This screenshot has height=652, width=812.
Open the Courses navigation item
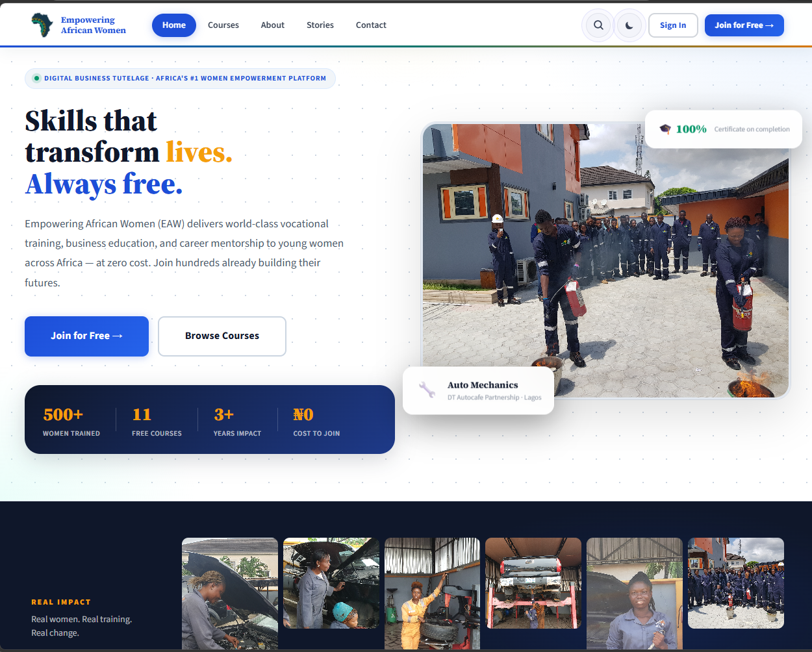click(x=223, y=25)
